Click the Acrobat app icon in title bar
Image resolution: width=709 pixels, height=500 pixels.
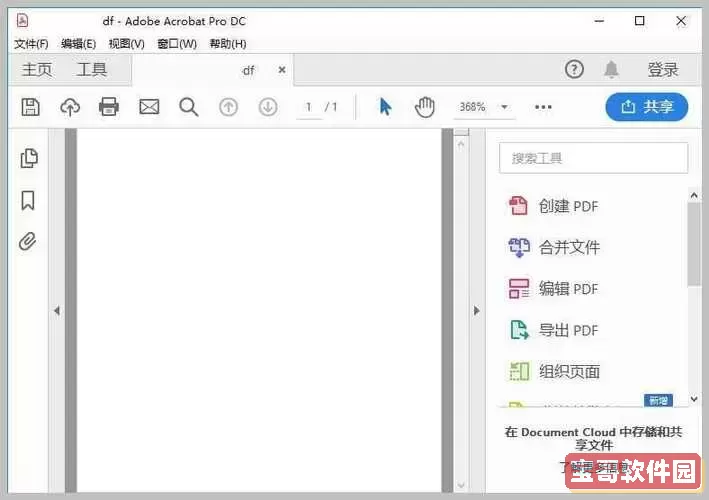[22, 20]
